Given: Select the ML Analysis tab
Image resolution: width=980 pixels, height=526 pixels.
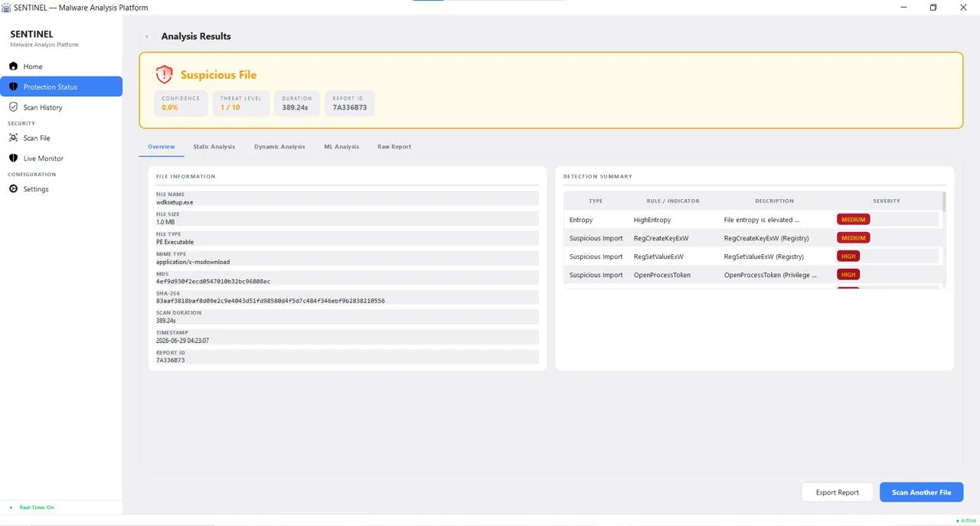Looking at the screenshot, I should pos(341,146).
